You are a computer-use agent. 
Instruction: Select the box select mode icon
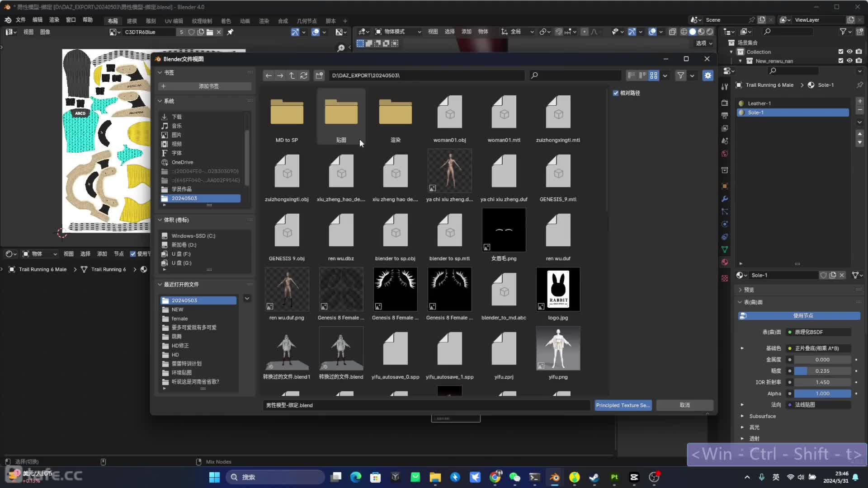click(x=360, y=43)
